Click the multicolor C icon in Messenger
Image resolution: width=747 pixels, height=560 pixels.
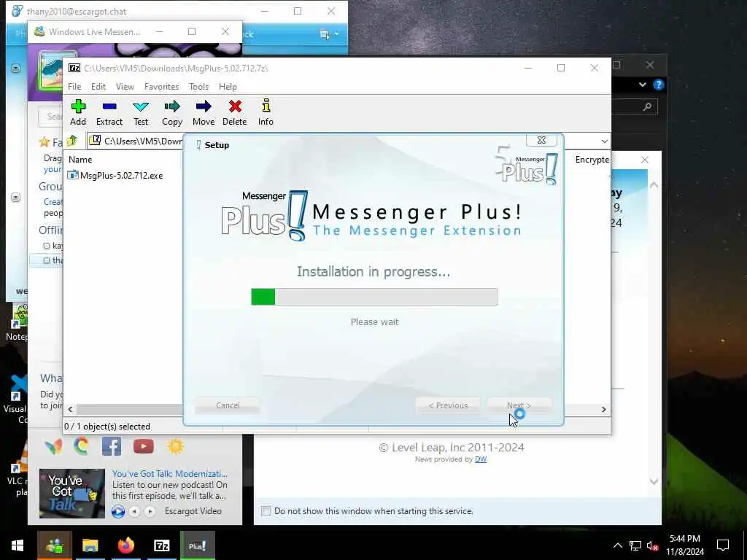pyautogui.click(x=82, y=446)
